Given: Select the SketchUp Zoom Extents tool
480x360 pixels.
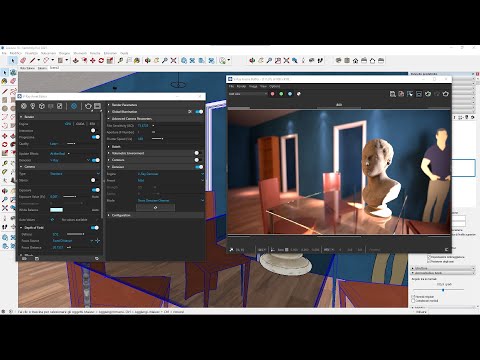Looking at the screenshot, I should [173, 60].
